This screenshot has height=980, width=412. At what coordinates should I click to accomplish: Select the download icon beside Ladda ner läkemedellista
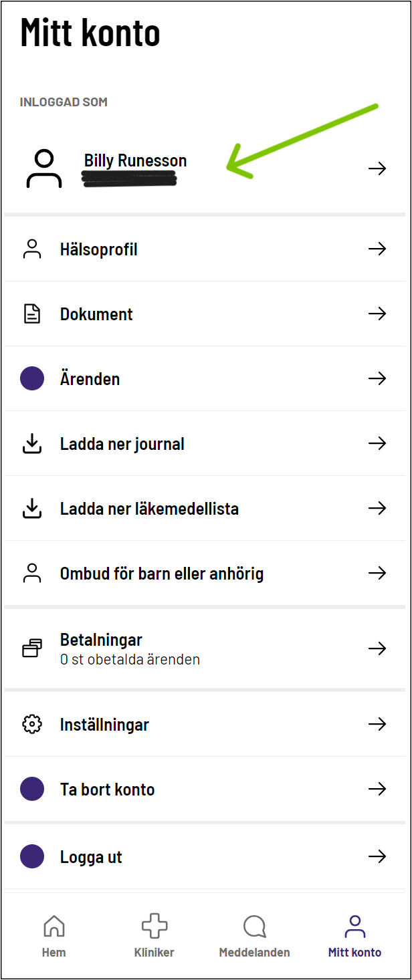tap(31, 508)
